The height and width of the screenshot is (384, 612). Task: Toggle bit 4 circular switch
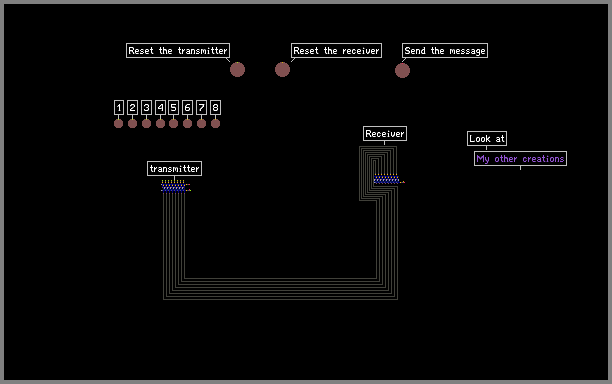pos(160,124)
